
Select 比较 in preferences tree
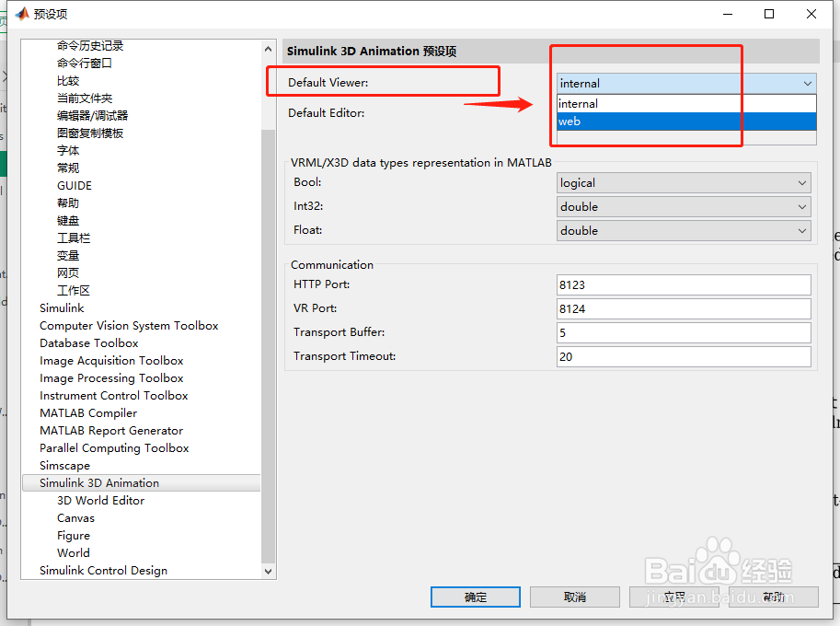click(68, 81)
